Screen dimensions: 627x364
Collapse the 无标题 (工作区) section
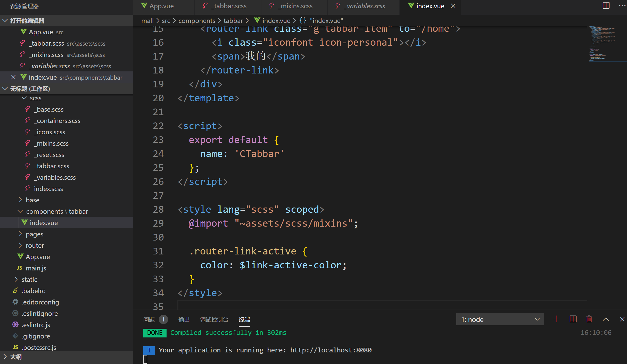coord(67,89)
